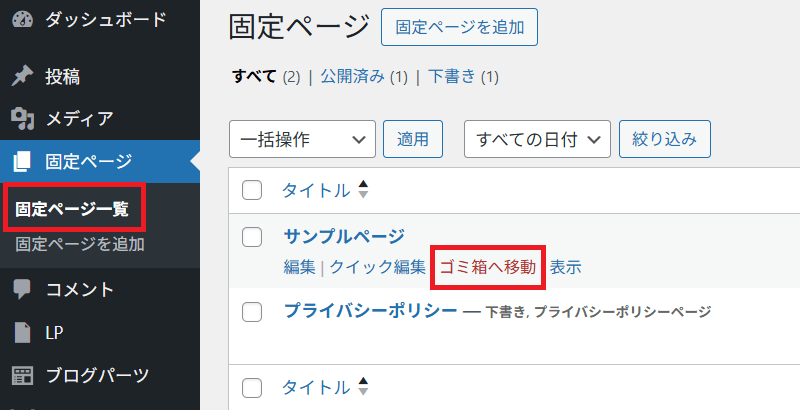The image size is (800, 410).
Task: Click the pushpin icon beside 投稿
Action: [22, 76]
